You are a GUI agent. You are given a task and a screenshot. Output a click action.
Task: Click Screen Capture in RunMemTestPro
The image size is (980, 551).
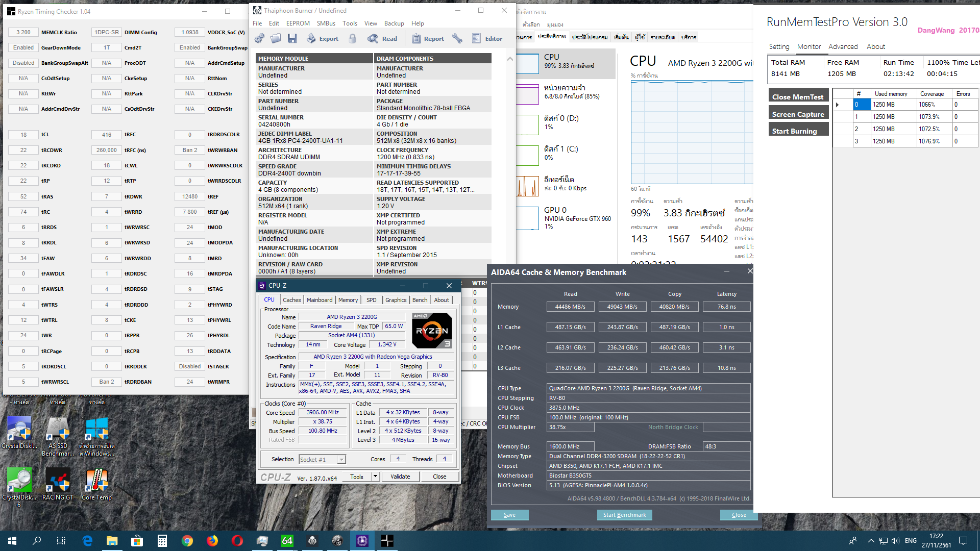coord(798,114)
